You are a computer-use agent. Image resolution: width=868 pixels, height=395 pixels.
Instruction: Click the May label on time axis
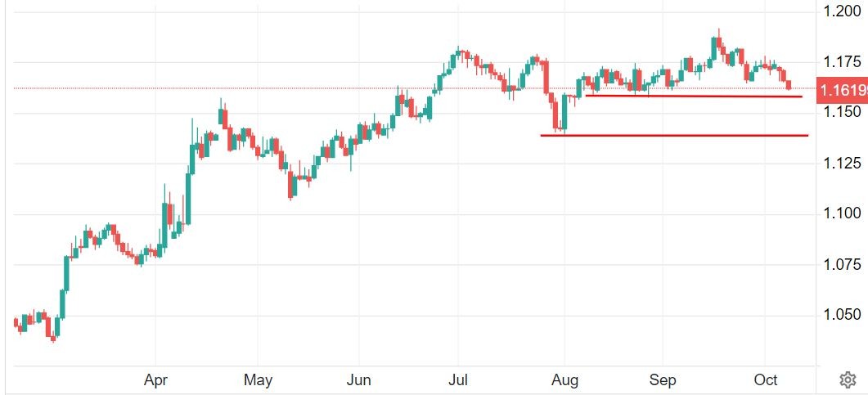point(258,380)
